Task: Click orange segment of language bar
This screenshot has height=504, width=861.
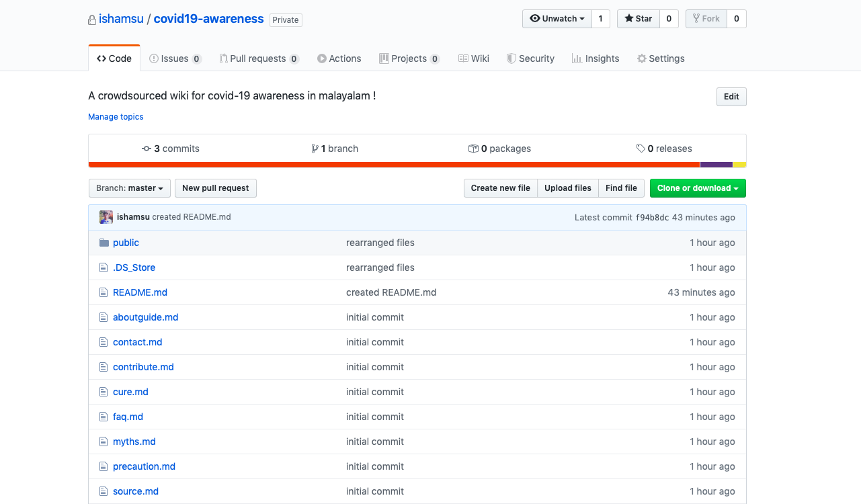Action: point(394,165)
